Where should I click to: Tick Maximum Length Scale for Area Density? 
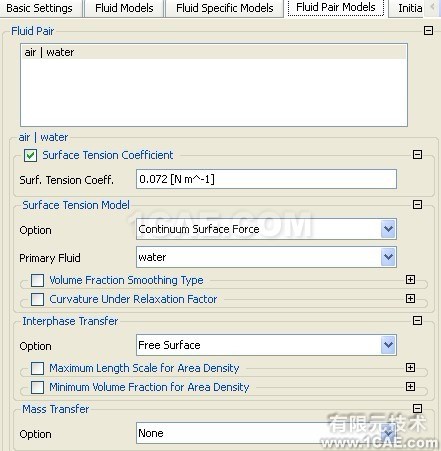[x=37, y=368]
